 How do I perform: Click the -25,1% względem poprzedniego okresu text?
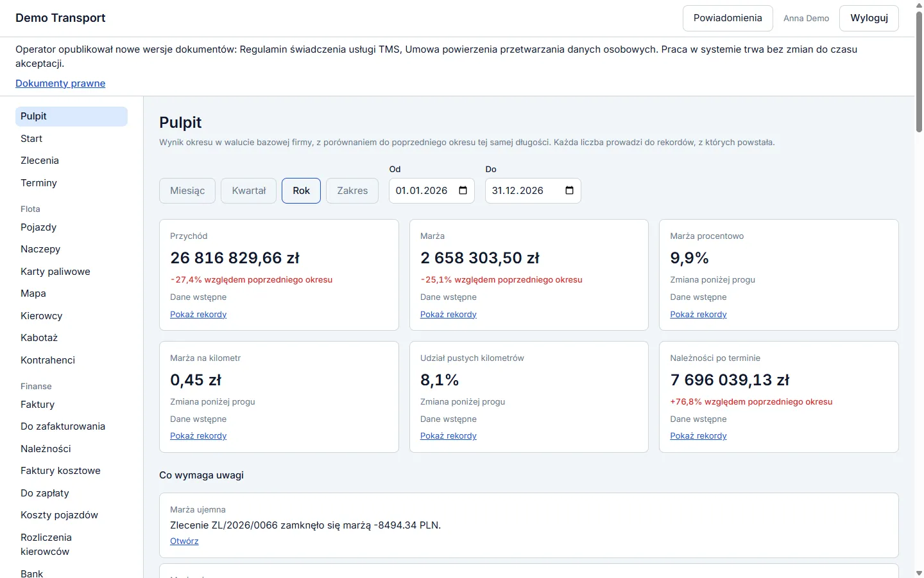point(502,280)
